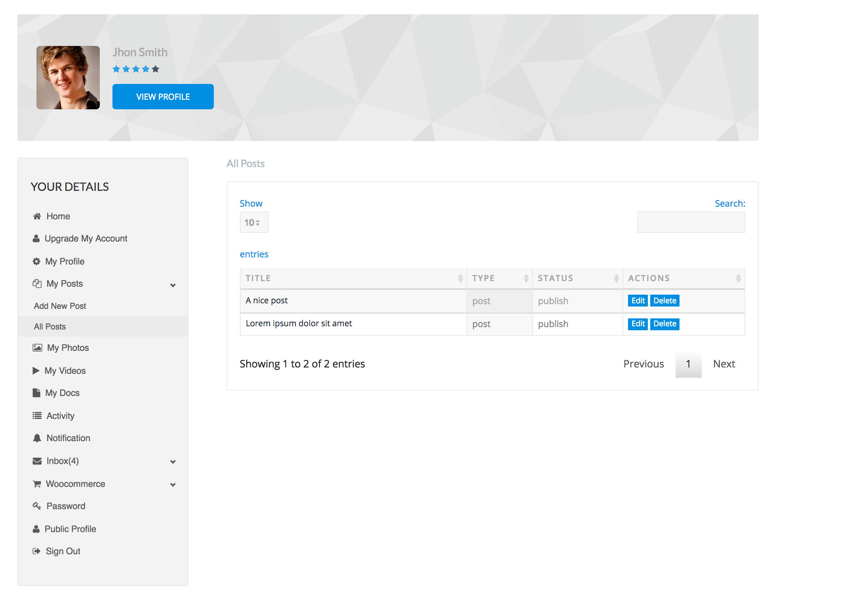Select the My Videos play icon
The height and width of the screenshot is (613, 868).
[36, 370]
